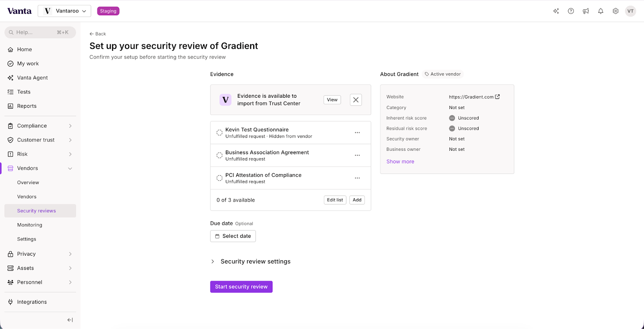644x329 pixels.
Task: Expand Security review settings
Action: tap(250, 261)
